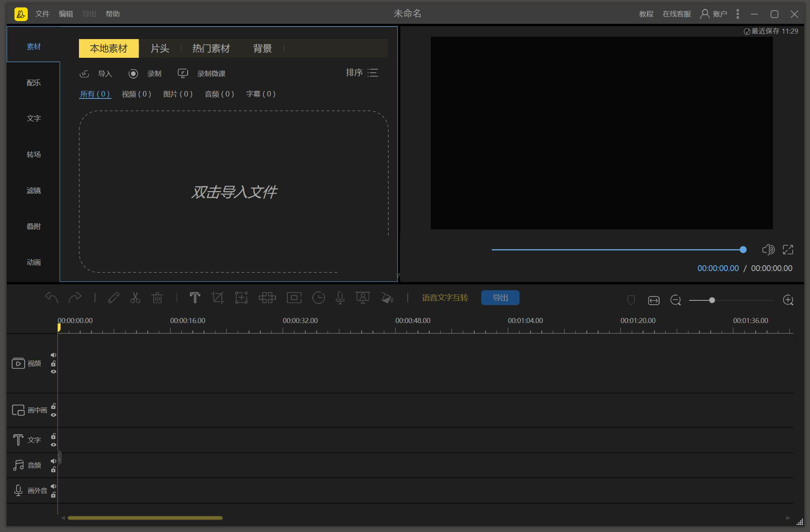
Task: Open the 文件 menu
Action: [42, 14]
